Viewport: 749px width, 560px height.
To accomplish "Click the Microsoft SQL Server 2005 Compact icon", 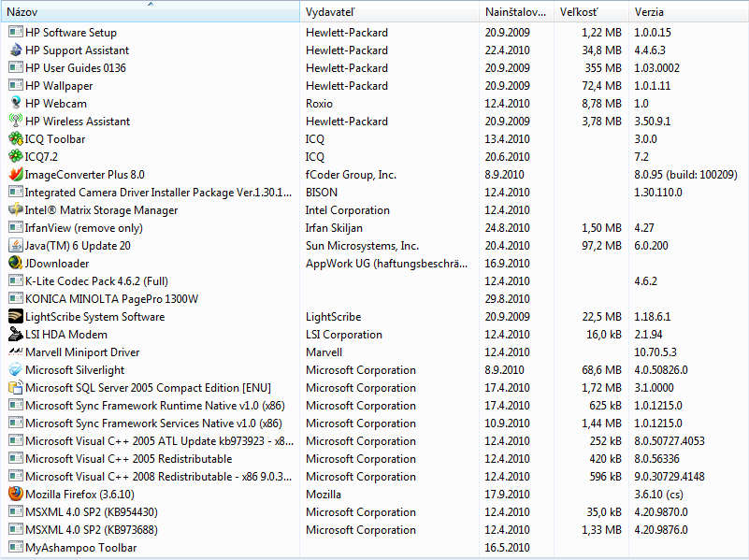I will [16, 387].
